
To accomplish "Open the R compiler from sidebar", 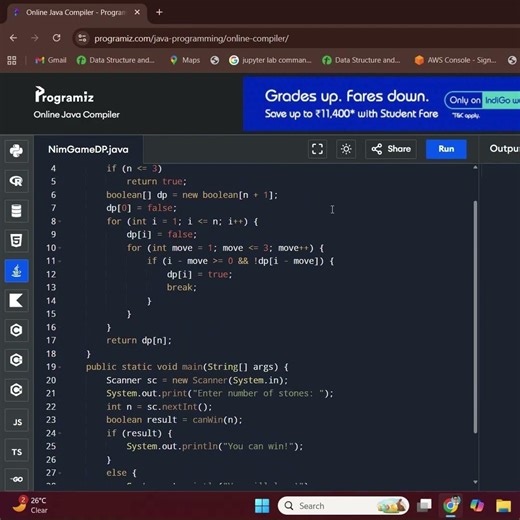I will [16, 181].
